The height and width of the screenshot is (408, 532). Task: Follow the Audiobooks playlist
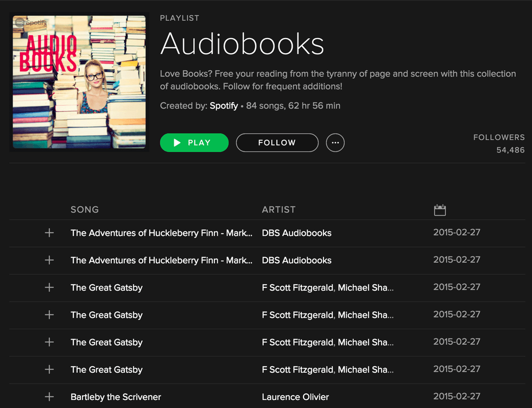coord(277,143)
